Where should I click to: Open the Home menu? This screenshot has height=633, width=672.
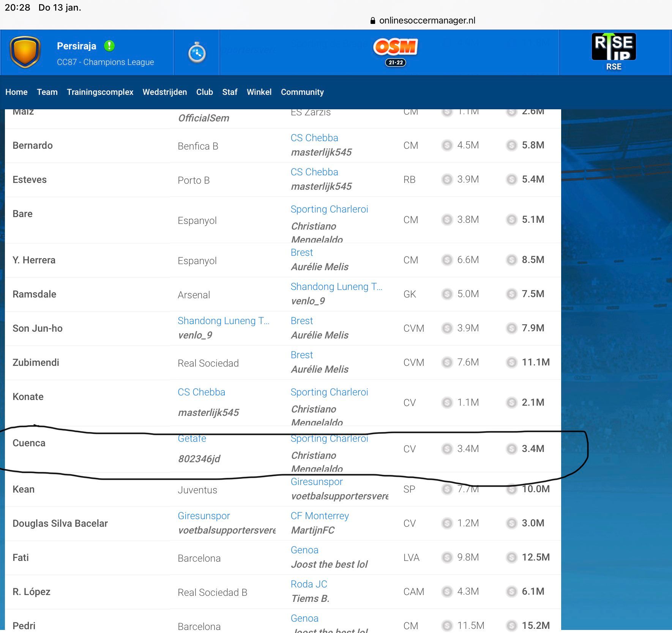(x=16, y=92)
